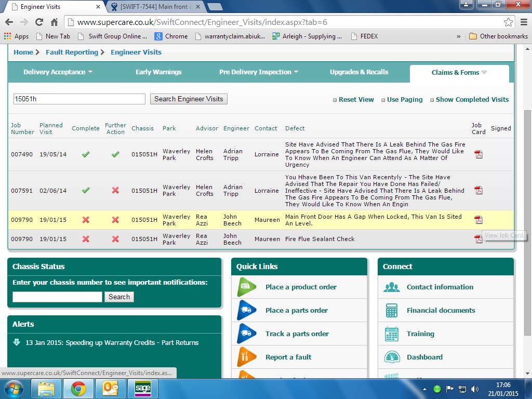Open the warrantyclaim.abiuk bookmark
The width and height of the screenshot is (532, 399).
tap(230, 36)
